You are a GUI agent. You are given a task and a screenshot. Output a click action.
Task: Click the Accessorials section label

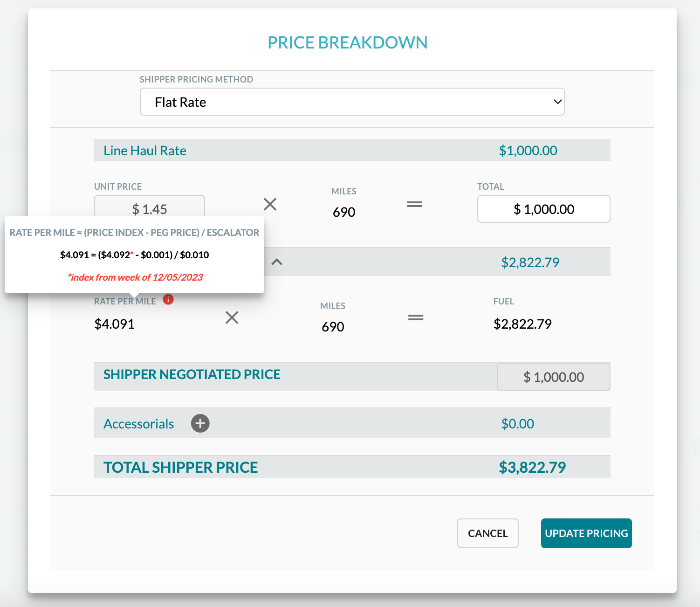138,423
